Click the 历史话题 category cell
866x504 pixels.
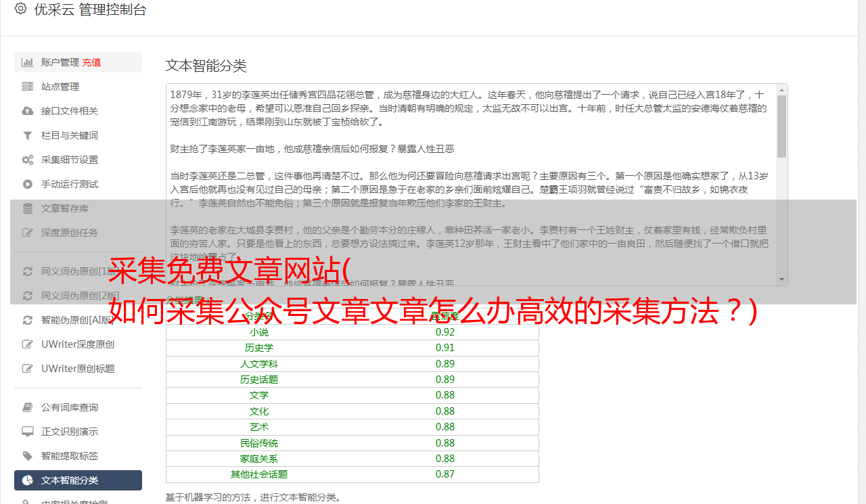(x=259, y=380)
